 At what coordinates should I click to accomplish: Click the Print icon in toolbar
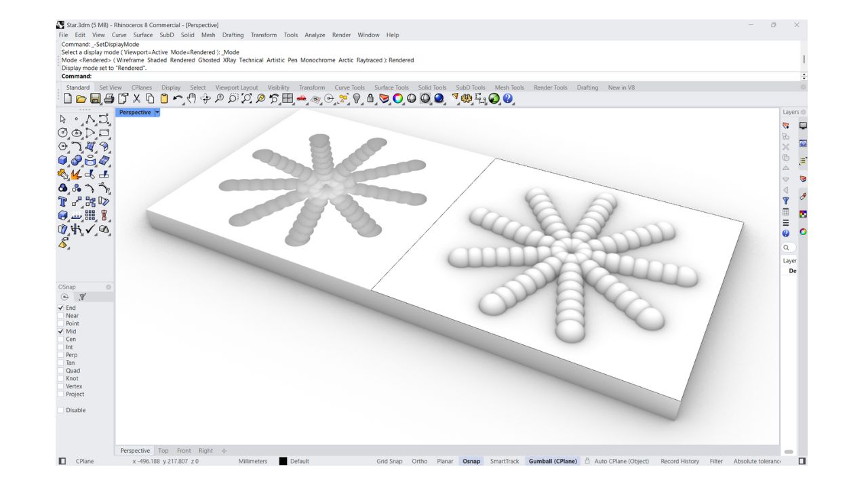[108, 99]
